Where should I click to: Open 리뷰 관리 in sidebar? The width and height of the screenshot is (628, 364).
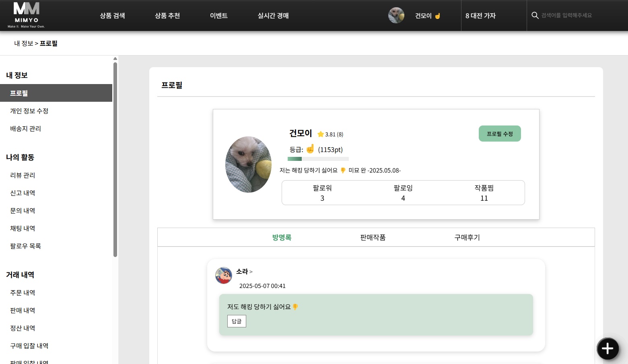56,175
